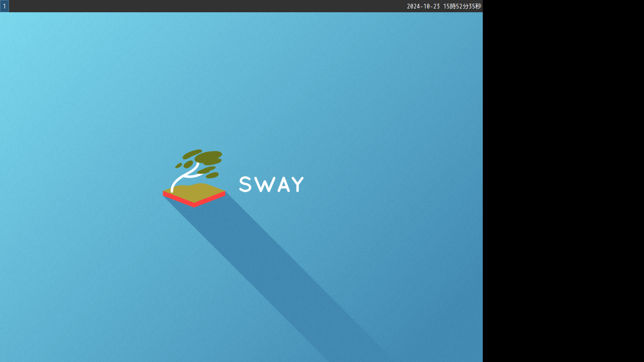This screenshot has height=362, width=644.
Task: Switch to workspace 1 in swaybar
Action: click(4, 6)
